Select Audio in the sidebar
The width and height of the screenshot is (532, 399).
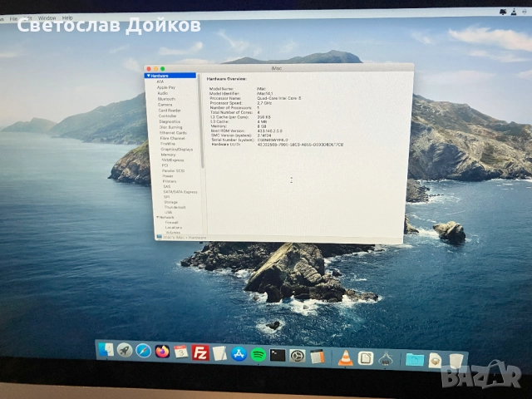click(163, 93)
